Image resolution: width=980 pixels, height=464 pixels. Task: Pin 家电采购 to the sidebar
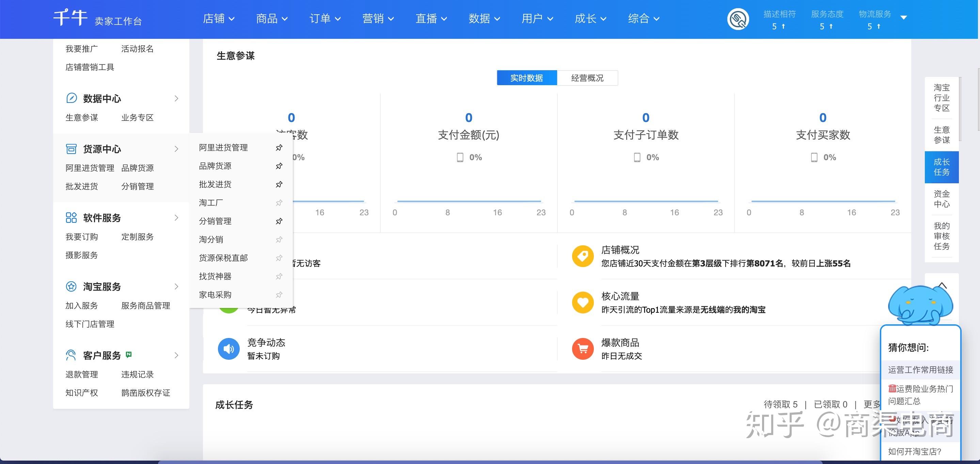[x=279, y=295]
